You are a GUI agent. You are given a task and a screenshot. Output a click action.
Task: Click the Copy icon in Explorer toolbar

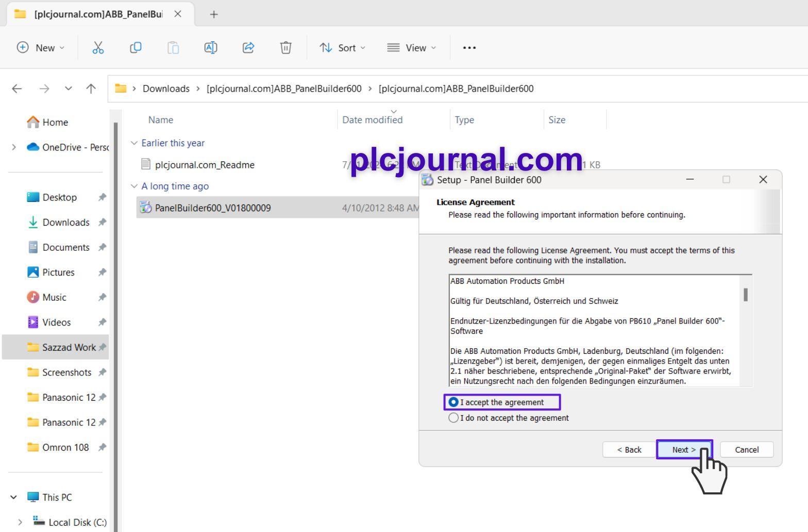click(136, 48)
